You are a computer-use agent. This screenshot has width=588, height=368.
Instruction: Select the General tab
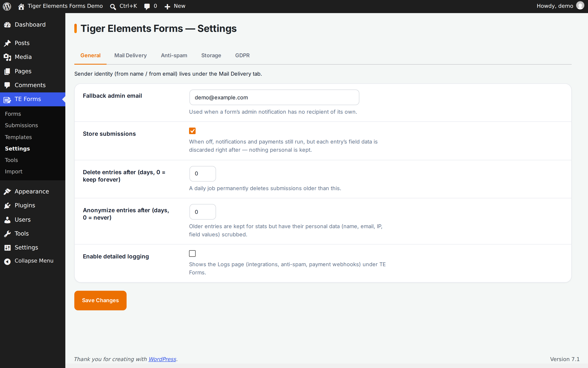coord(90,55)
